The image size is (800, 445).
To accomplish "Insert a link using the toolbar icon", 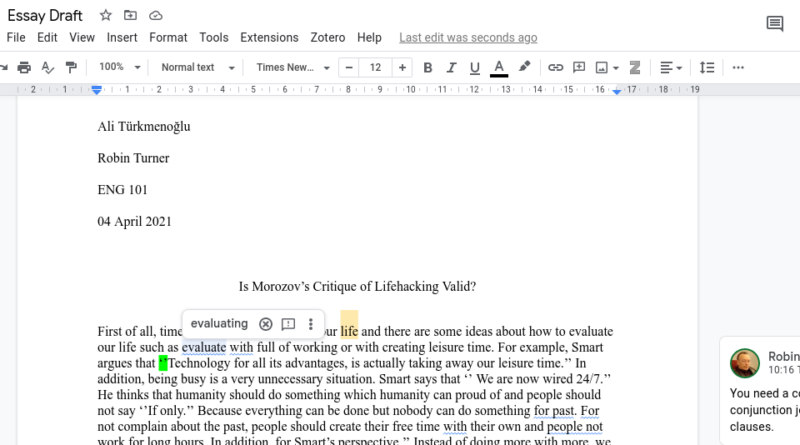I will [x=555, y=67].
